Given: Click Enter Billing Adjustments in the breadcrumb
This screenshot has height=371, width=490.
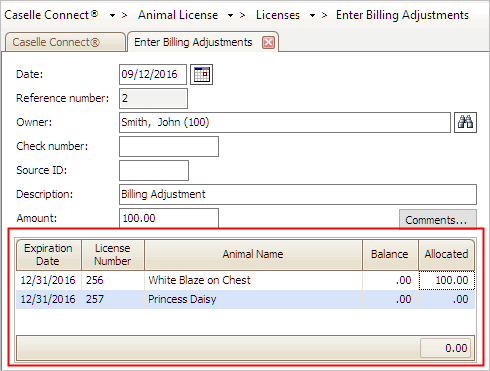Looking at the screenshot, I should [x=402, y=15].
